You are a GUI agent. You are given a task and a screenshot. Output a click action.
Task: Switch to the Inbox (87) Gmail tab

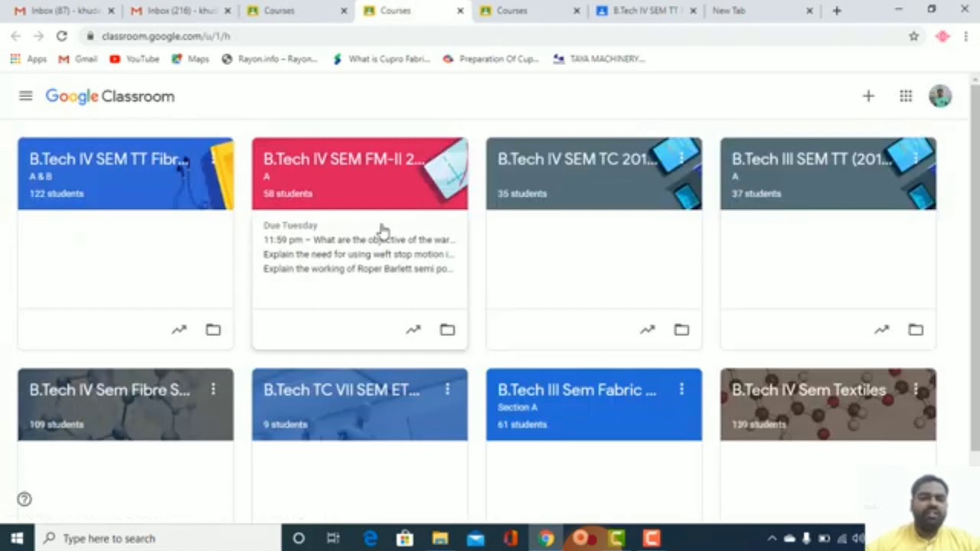pos(63,11)
